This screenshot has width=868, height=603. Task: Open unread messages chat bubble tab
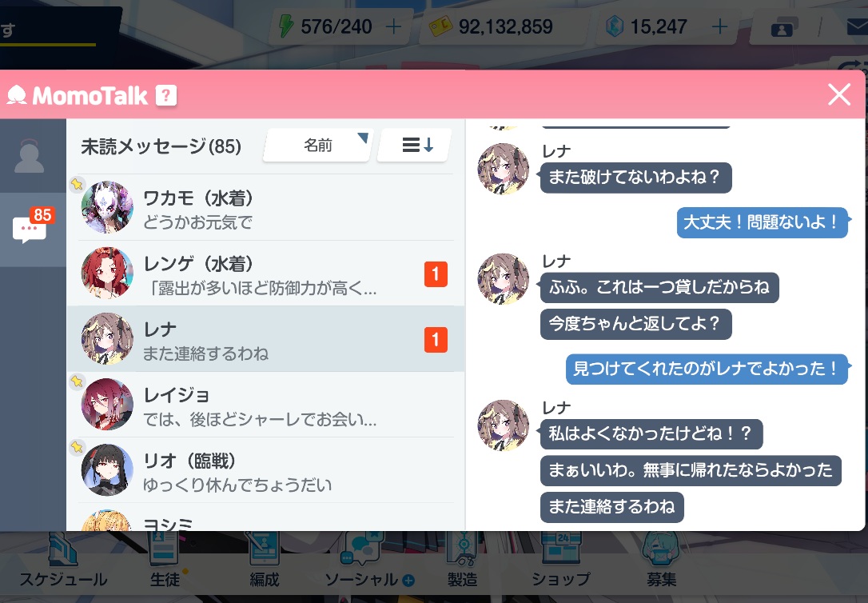coord(32,228)
